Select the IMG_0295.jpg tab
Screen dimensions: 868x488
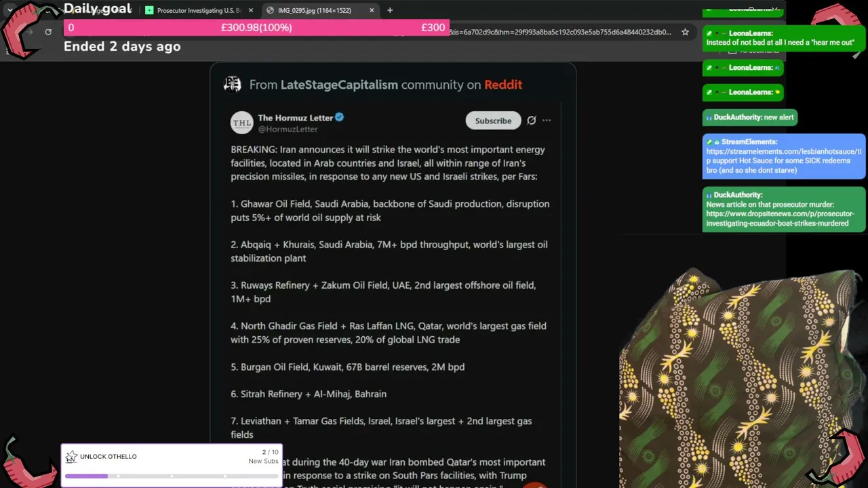coord(320,10)
